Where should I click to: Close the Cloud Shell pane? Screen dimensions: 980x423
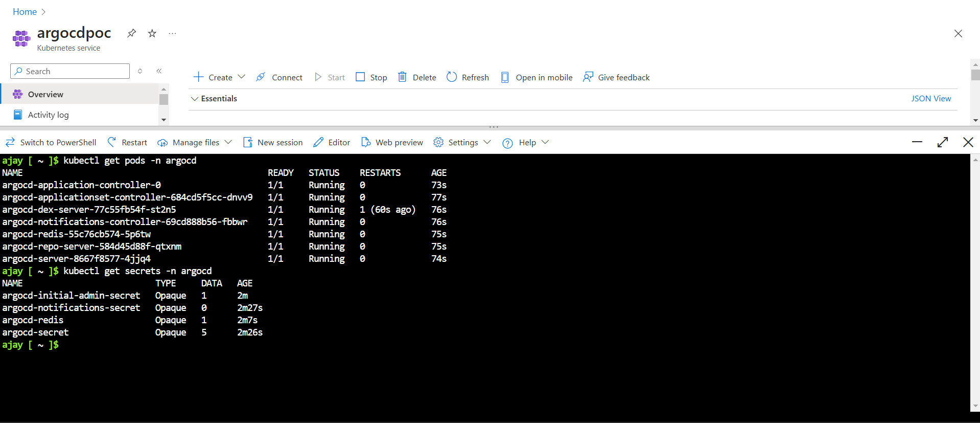click(968, 142)
